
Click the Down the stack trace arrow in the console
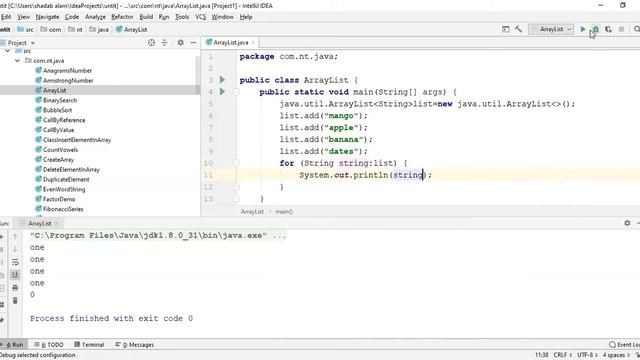15,249
